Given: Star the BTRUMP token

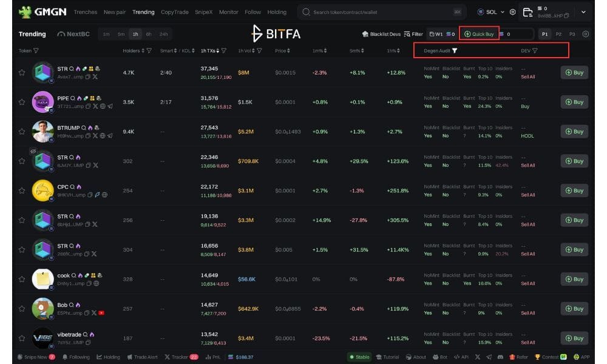Looking at the screenshot, I should pyautogui.click(x=22, y=132).
